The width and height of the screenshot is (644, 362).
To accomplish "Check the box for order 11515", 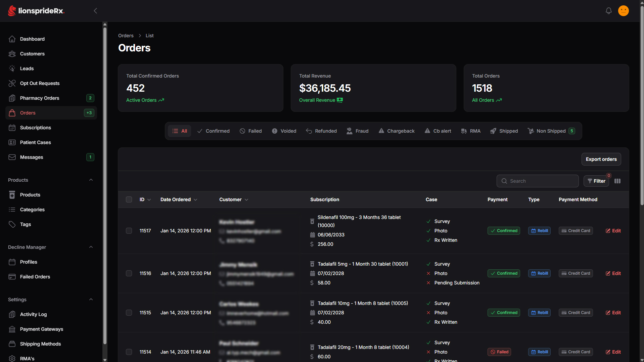I will coord(129,313).
